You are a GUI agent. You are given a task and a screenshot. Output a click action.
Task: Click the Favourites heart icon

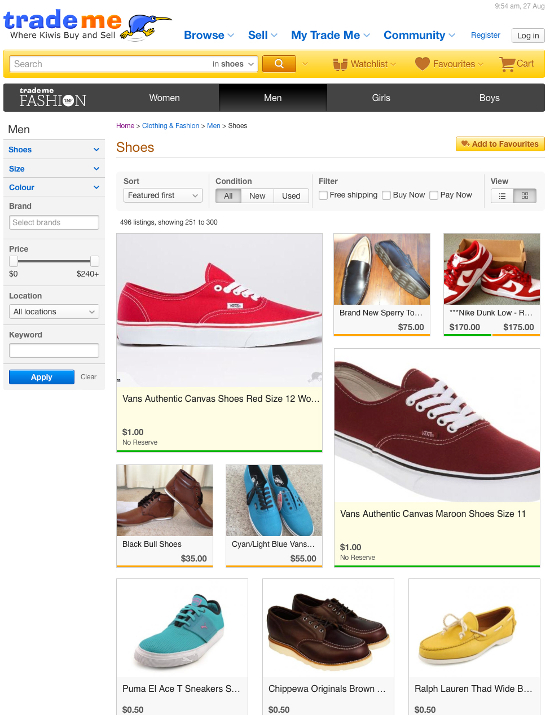pyautogui.click(x=422, y=64)
